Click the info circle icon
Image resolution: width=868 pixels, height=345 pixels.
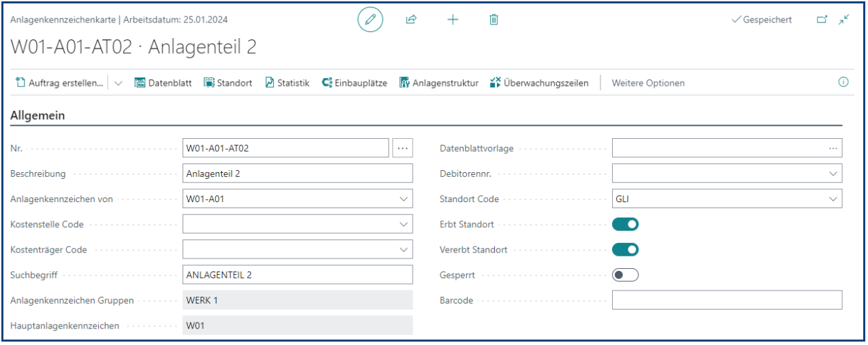point(843,82)
